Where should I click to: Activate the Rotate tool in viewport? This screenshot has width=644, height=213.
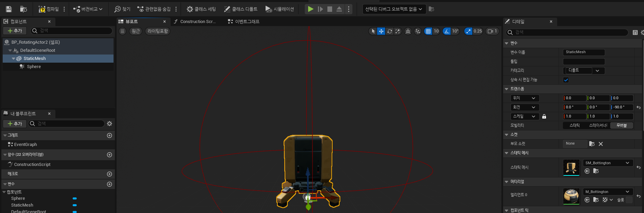coord(390,31)
